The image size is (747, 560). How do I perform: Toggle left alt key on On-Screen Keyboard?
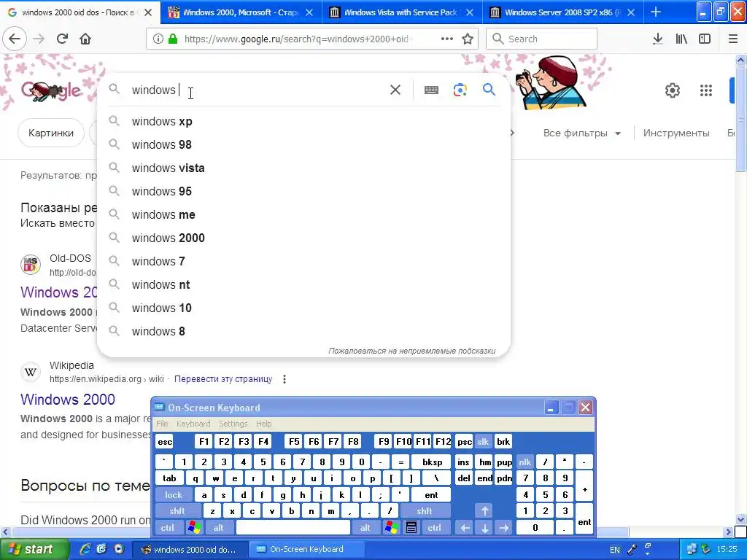[x=218, y=528]
